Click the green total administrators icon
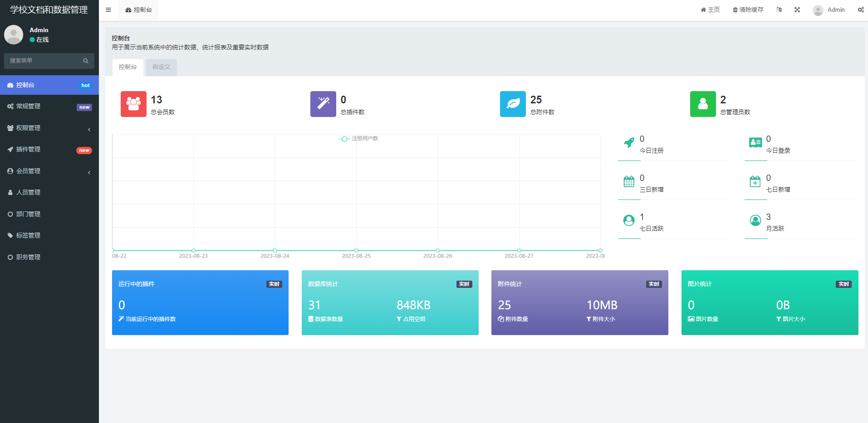 pos(702,104)
